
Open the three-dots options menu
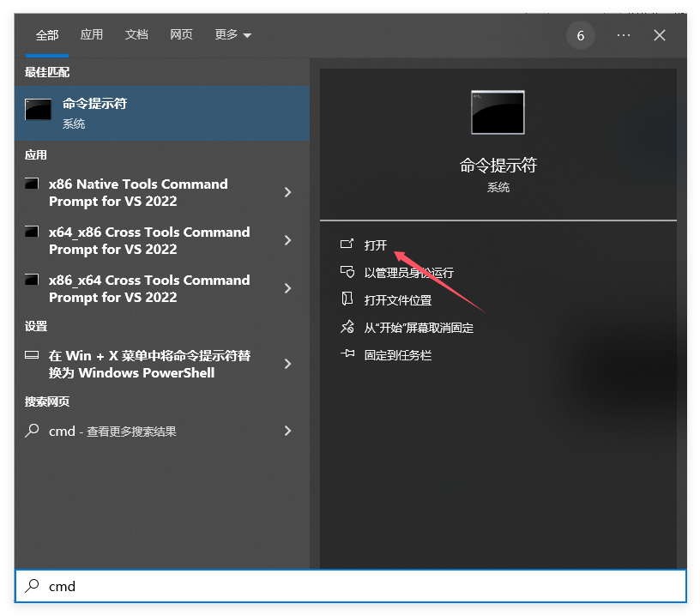pos(624,35)
